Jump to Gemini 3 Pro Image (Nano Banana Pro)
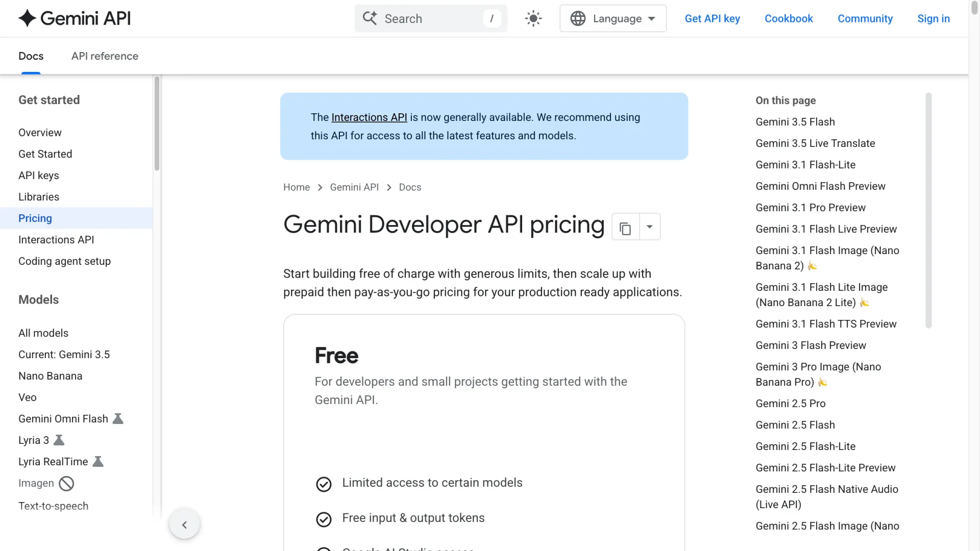This screenshot has height=551, width=980. pyautogui.click(x=818, y=374)
